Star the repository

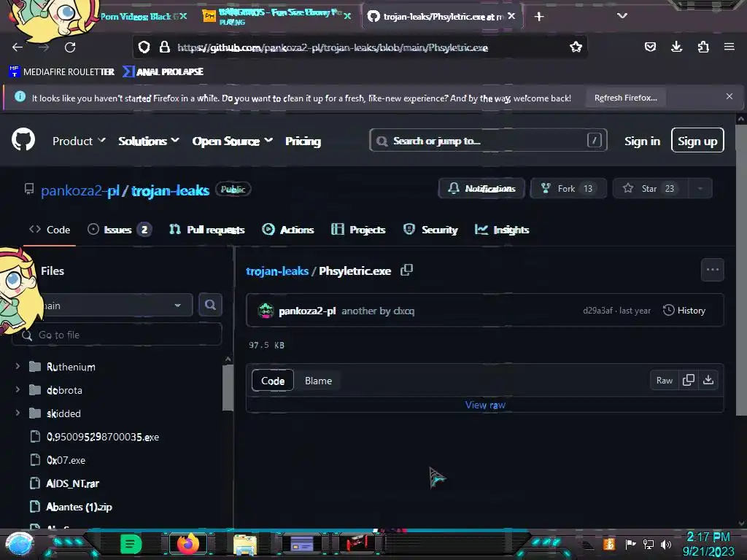click(x=651, y=188)
